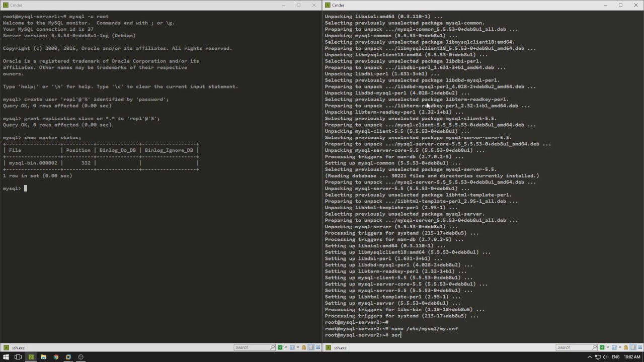Screen dimensions: 644x362
Task: Click the Position value 332
Action: [x=86, y=163]
